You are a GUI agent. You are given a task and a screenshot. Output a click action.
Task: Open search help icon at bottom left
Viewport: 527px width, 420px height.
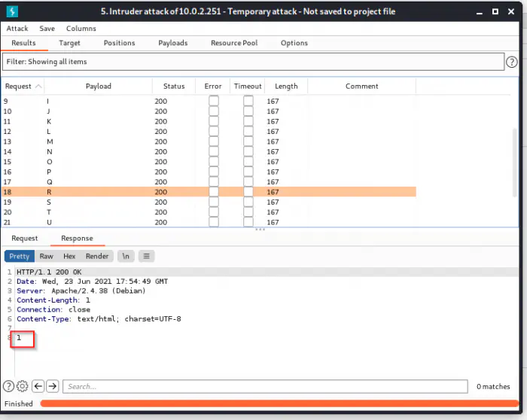point(9,386)
